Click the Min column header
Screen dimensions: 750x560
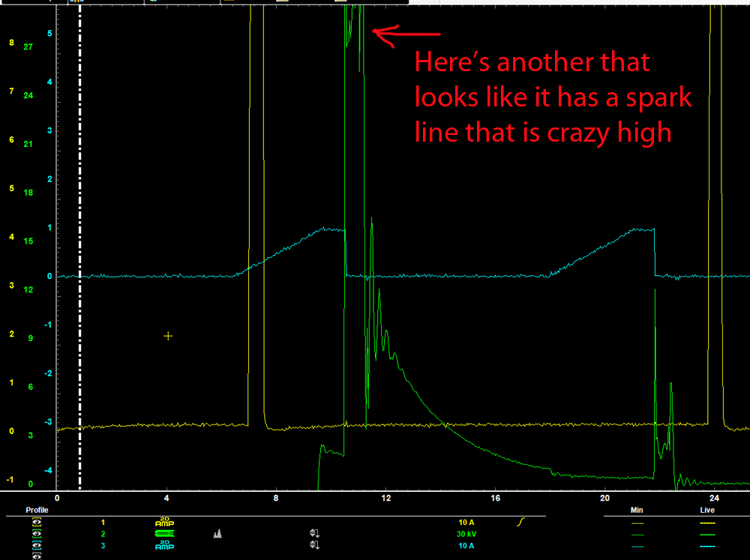pyautogui.click(x=636, y=509)
